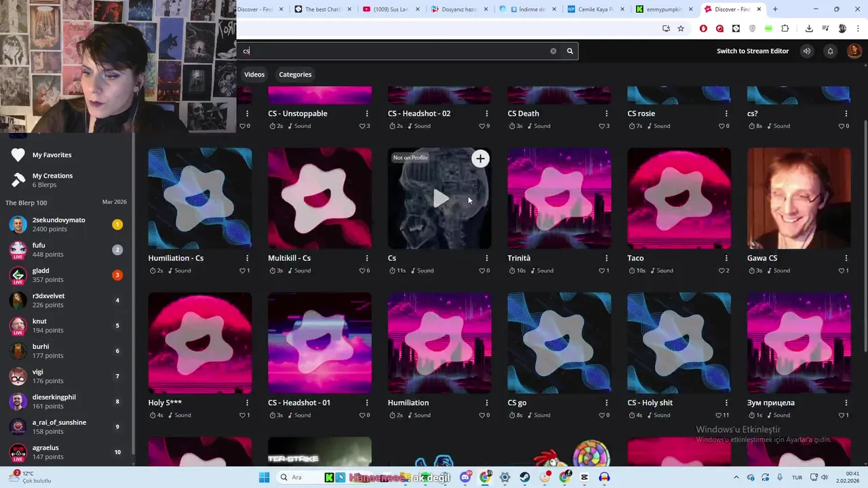
Task: Open the browser extensions puzzle icon
Action: tap(785, 28)
